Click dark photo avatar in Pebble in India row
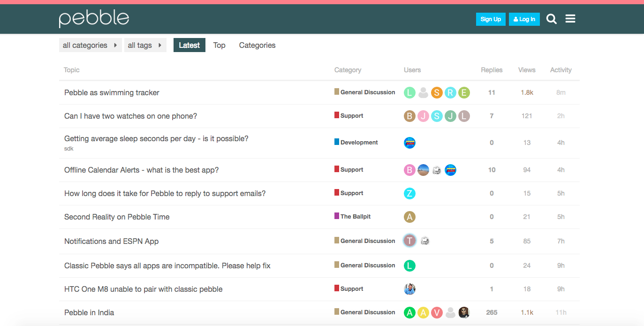 (464, 312)
